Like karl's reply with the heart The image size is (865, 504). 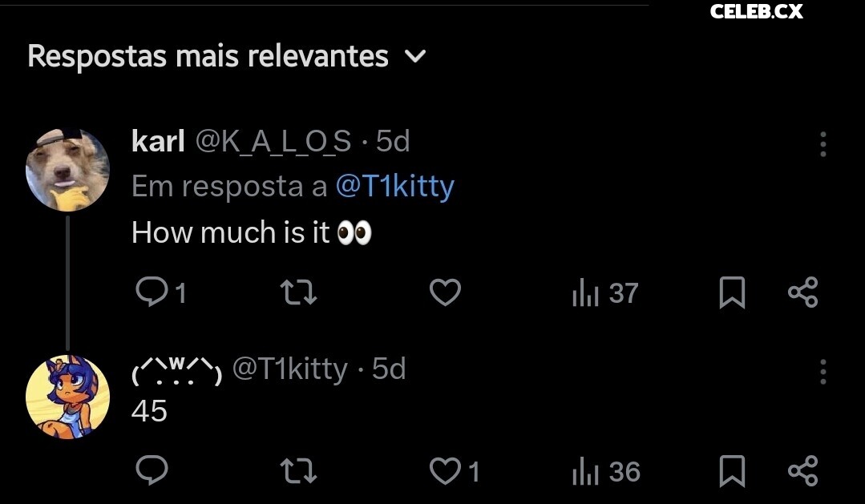coord(445,293)
